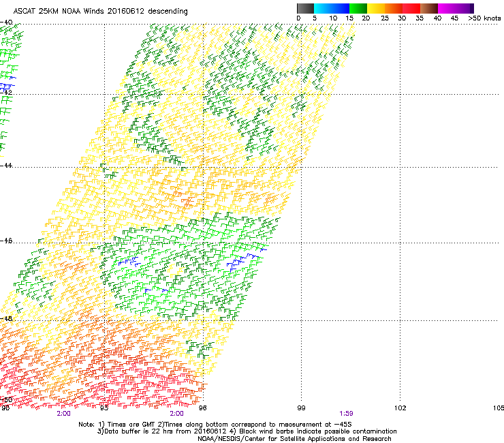Click the '-44' latitude axis label
Screen dimensions: 504x443
pos(6,166)
